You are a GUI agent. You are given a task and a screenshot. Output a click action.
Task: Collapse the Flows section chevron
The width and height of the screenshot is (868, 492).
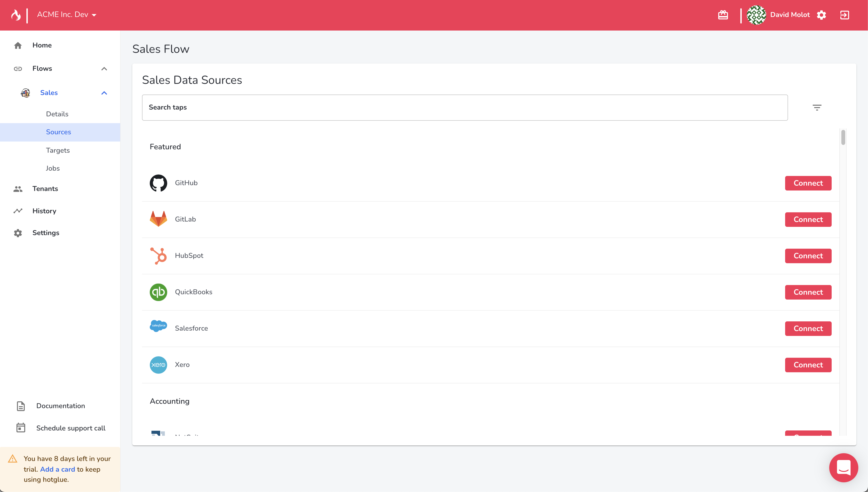click(x=104, y=69)
